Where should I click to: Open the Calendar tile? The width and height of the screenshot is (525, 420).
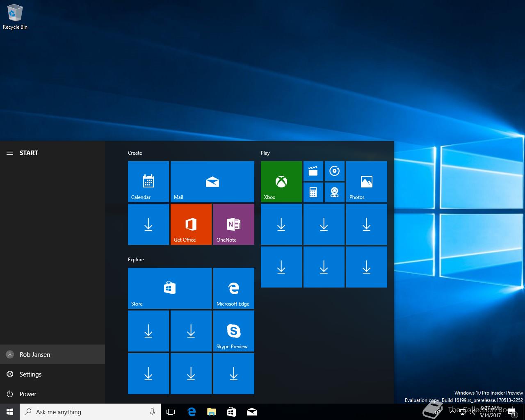tap(148, 181)
